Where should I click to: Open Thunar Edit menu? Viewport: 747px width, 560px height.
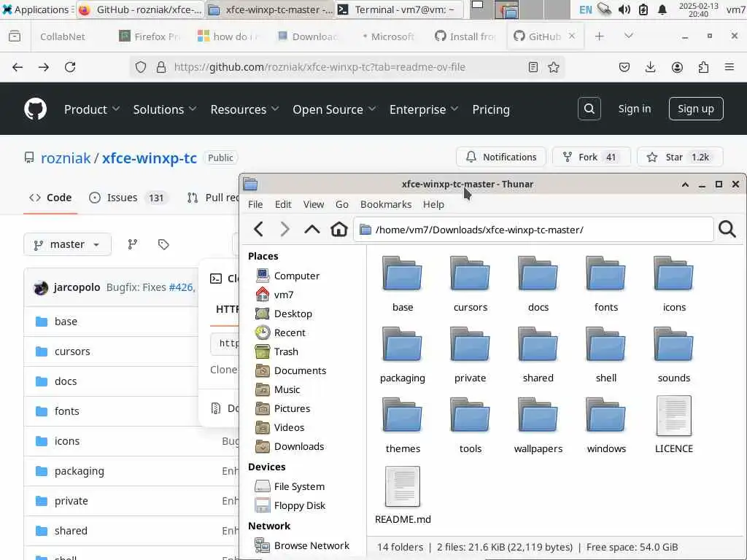[283, 204]
